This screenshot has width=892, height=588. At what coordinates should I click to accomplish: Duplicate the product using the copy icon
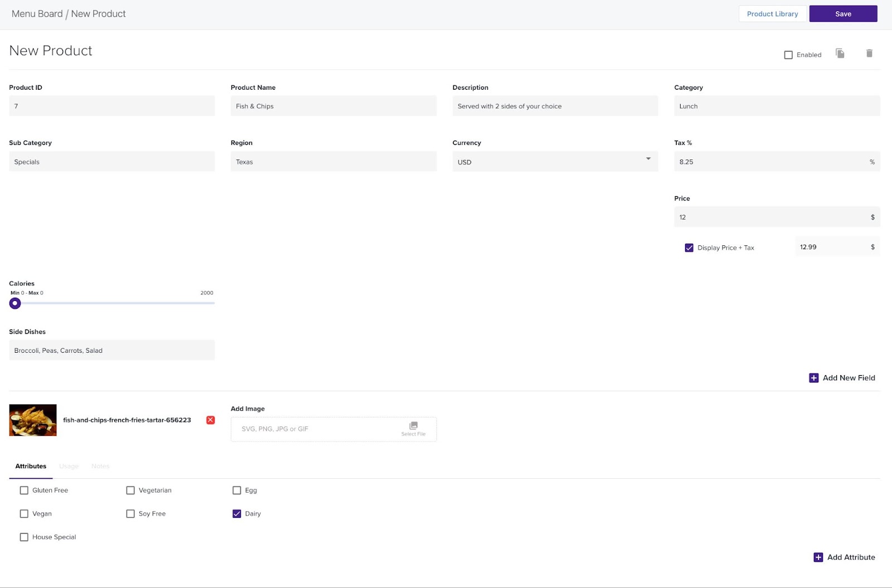[x=840, y=53]
